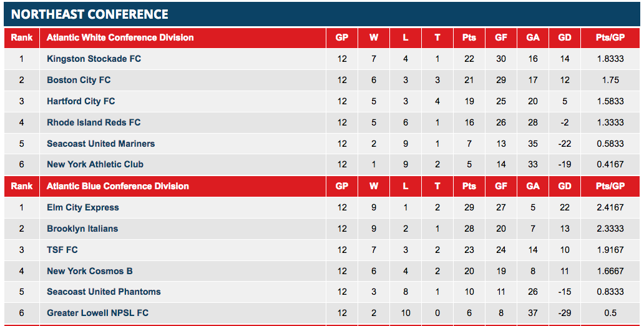Click the TSF FC link

coord(62,250)
